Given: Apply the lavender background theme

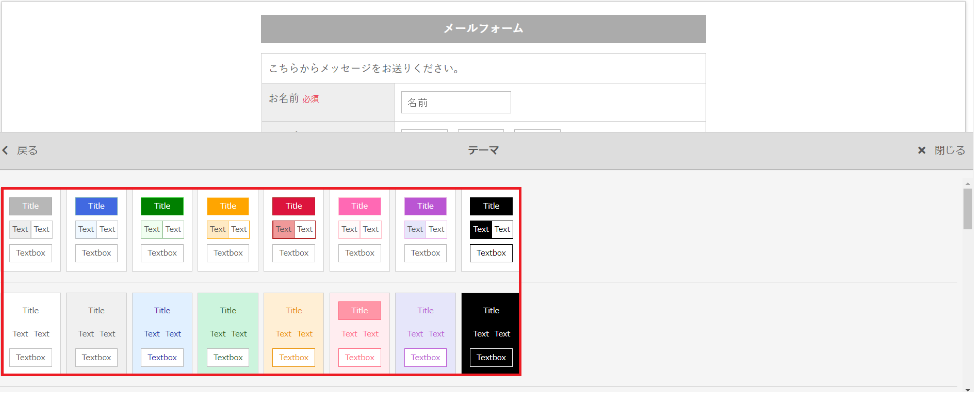Looking at the screenshot, I should pyautogui.click(x=426, y=333).
